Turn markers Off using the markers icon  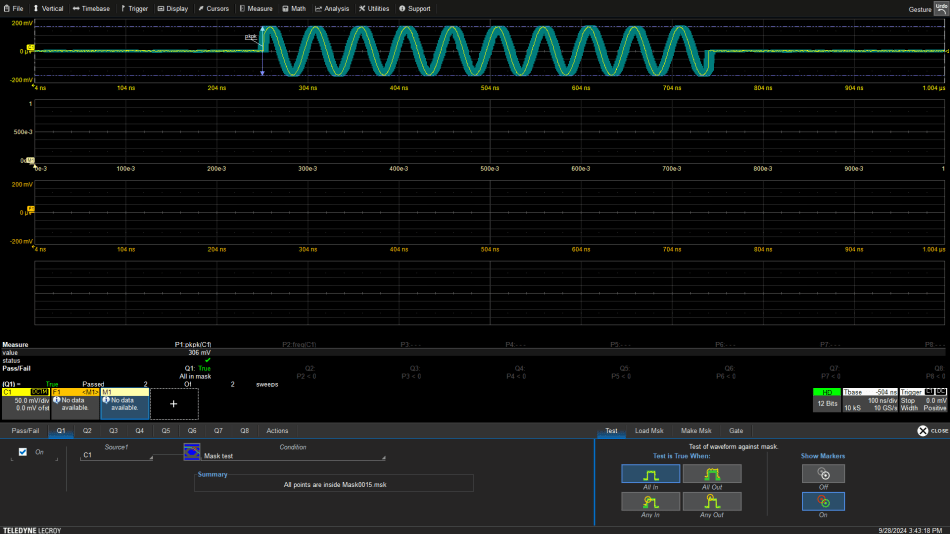coord(823,474)
